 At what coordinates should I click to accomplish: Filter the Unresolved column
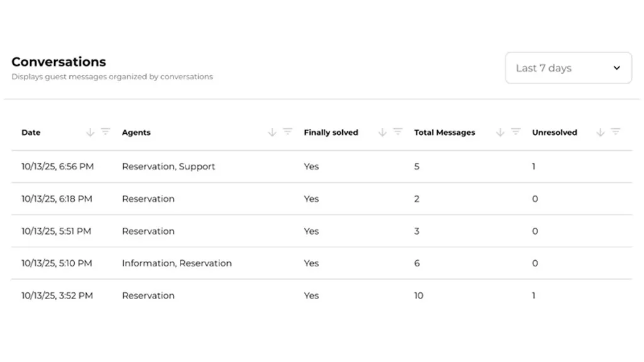pos(616,132)
